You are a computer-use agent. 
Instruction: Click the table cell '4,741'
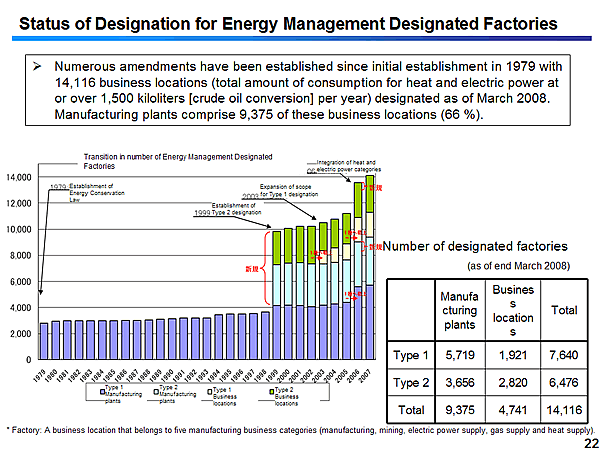[x=513, y=410]
